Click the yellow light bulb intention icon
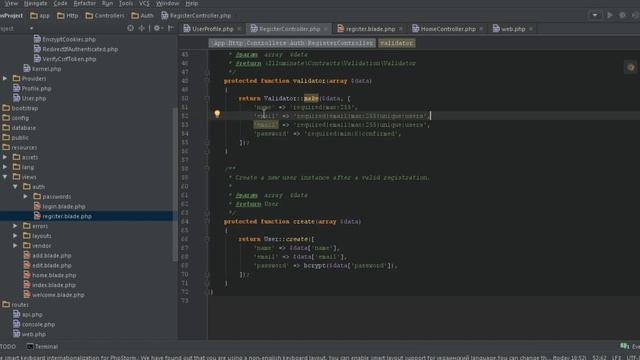The width and height of the screenshot is (640, 360). 217,114
